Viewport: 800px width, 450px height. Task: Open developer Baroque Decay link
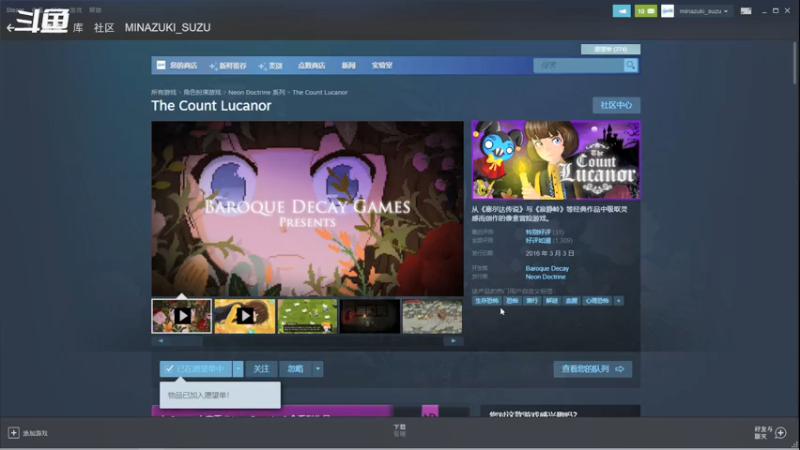point(547,268)
